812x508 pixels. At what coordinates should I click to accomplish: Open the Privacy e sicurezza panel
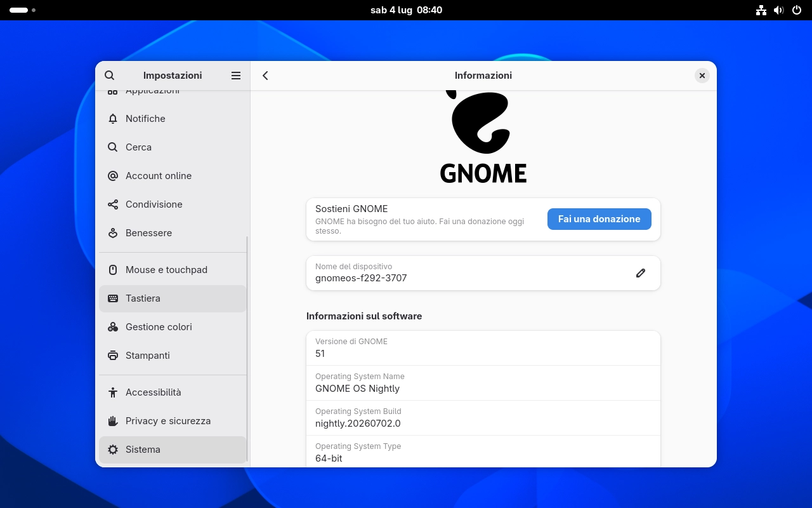click(173, 421)
